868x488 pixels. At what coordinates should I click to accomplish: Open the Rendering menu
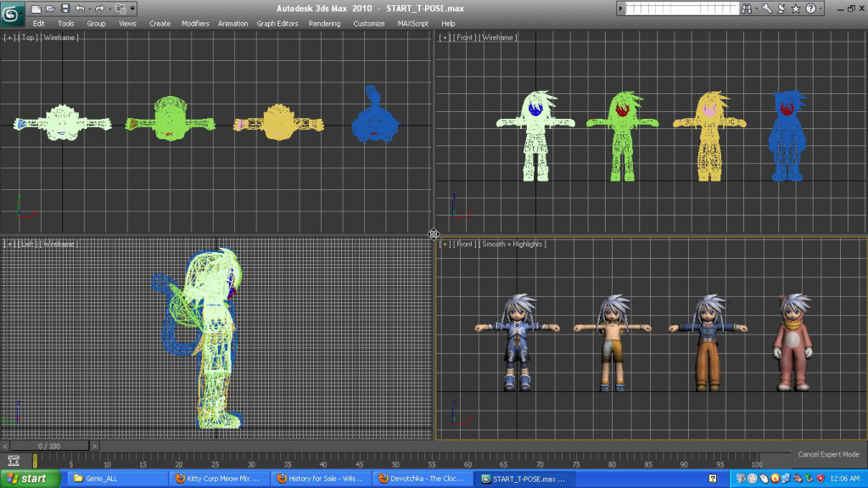(324, 24)
